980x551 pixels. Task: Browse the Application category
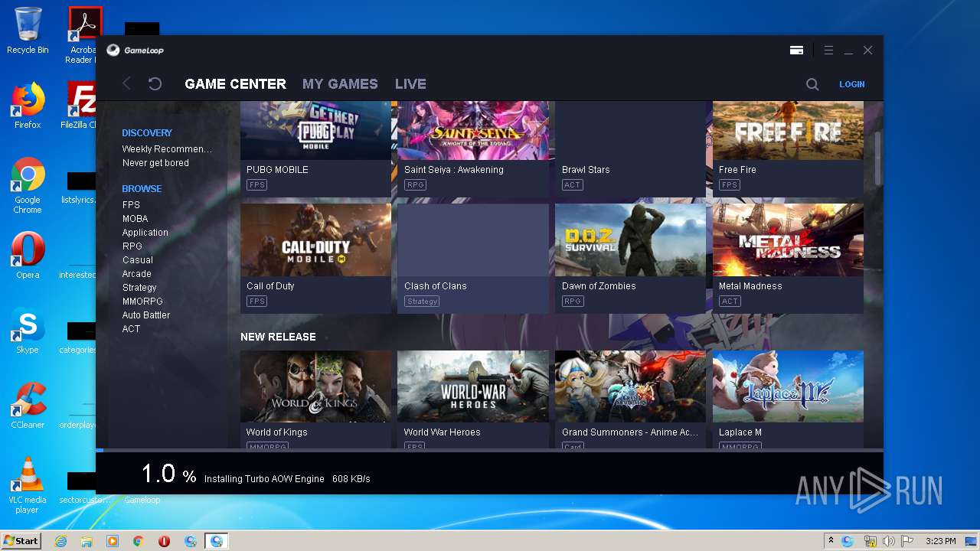tap(145, 233)
